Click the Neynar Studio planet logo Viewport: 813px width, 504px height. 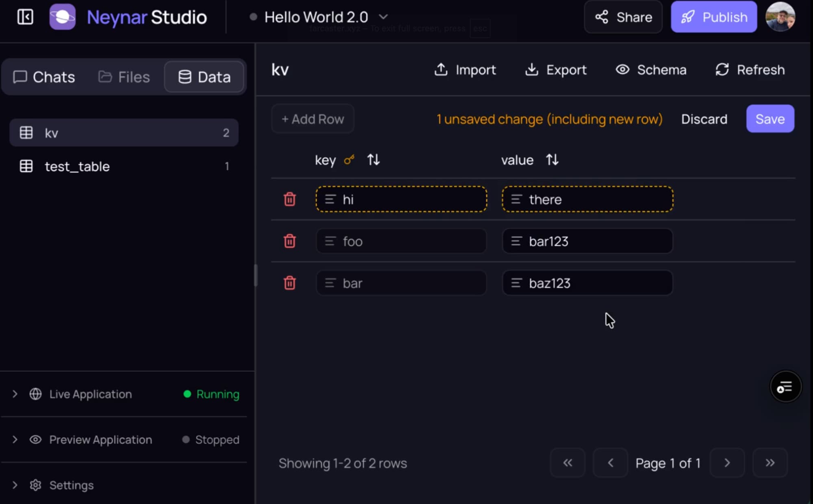[x=62, y=17]
